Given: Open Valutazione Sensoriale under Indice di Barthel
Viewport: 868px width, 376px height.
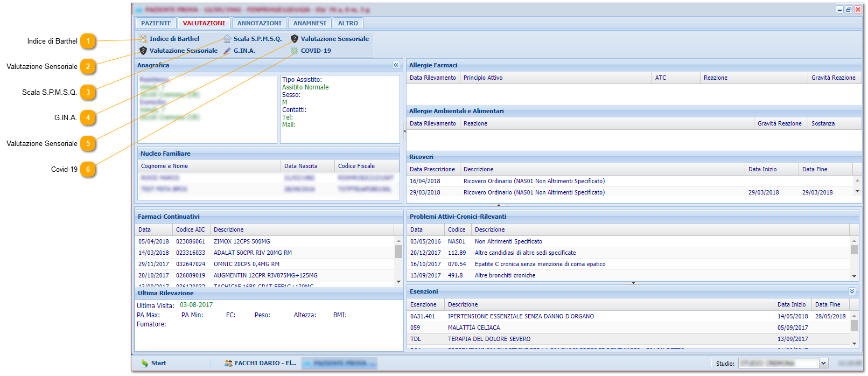Looking at the screenshot, I should [x=178, y=51].
